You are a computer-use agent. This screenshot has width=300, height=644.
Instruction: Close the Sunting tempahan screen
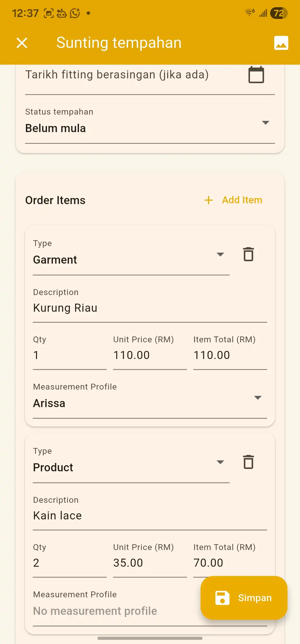click(22, 43)
